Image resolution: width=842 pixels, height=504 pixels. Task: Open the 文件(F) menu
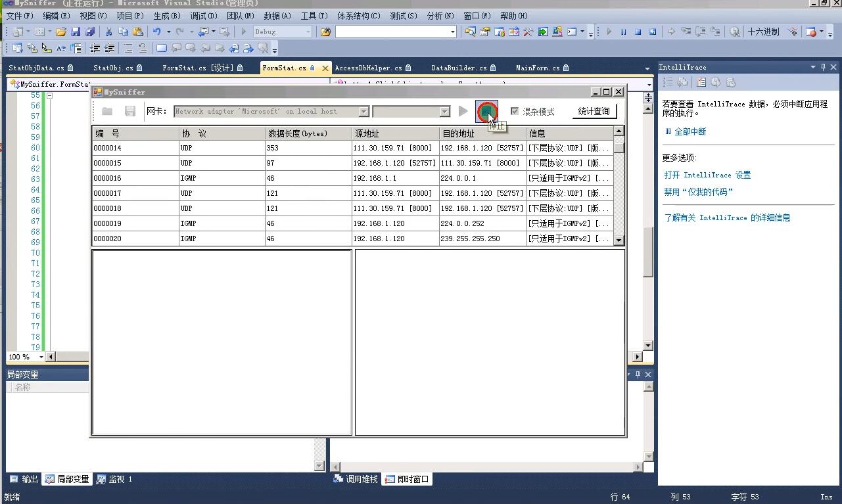[20, 16]
